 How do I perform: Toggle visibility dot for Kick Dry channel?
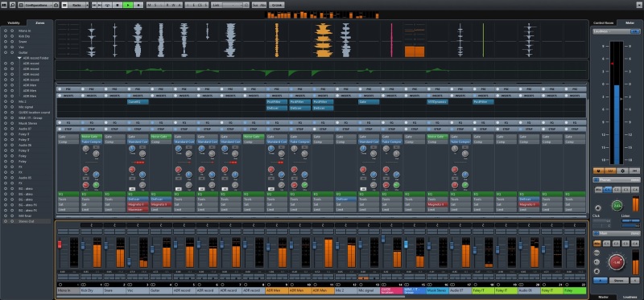coord(6,36)
